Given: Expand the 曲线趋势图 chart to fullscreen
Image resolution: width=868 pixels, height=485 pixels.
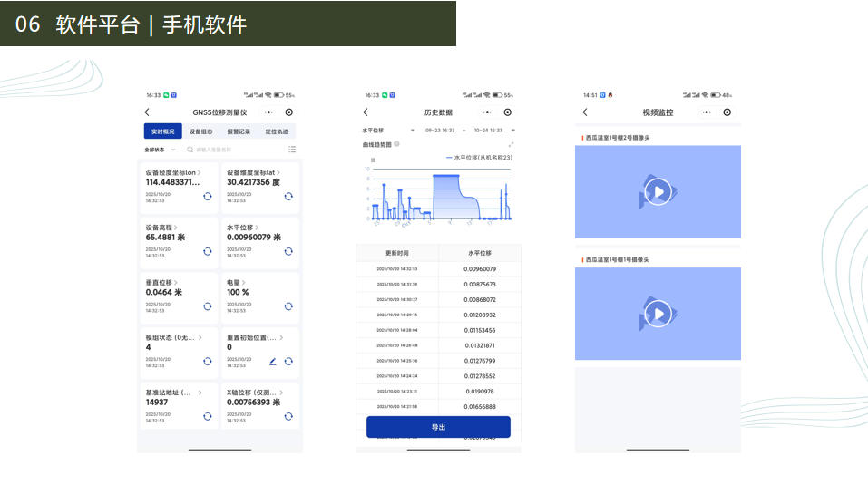Looking at the screenshot, I should point(511,144).
